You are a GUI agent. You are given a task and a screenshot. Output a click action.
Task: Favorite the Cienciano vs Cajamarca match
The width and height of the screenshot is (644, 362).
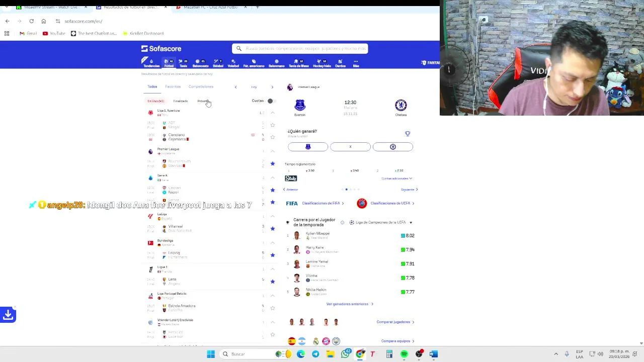tap(273, 137)
